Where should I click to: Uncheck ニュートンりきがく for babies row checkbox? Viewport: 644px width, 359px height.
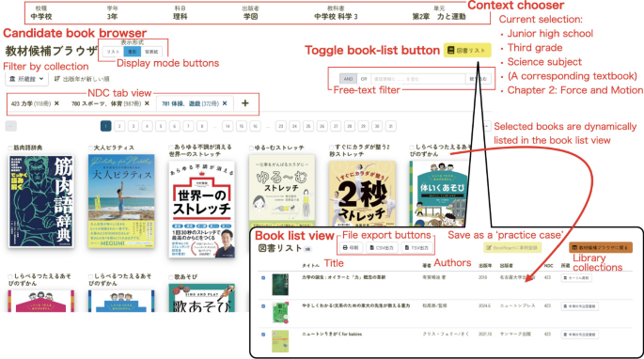click(263, 335)
